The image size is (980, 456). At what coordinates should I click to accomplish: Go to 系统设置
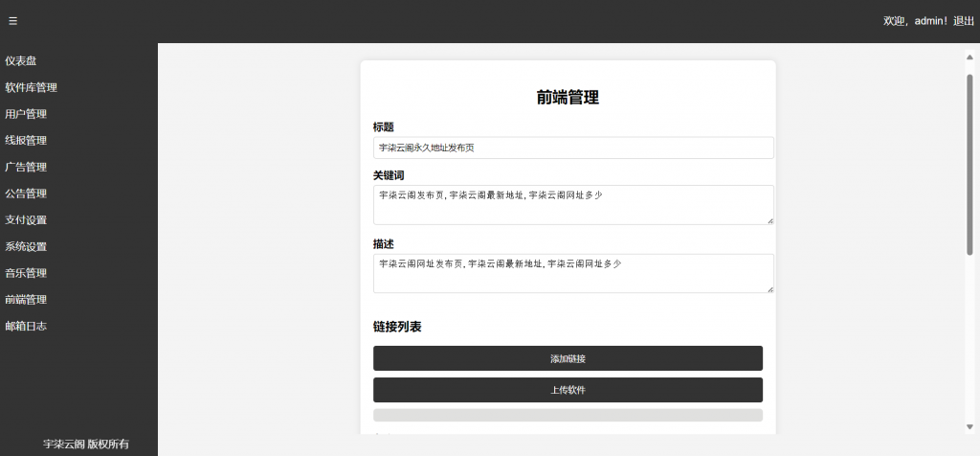[26, 246]
